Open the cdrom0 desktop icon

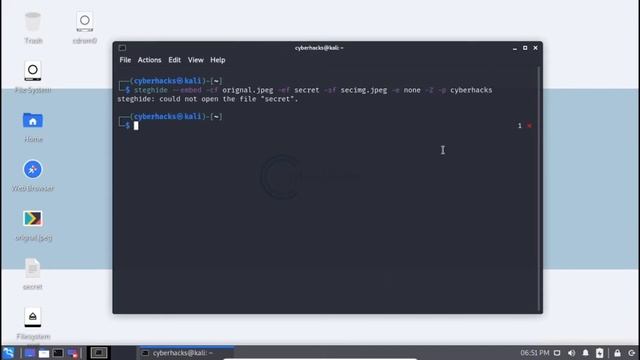85,28
